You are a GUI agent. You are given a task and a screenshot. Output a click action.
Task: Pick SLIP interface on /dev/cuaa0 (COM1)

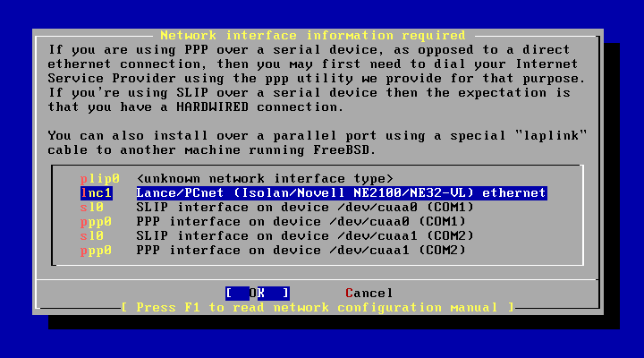pyautogui.click(x=305, y=208)
